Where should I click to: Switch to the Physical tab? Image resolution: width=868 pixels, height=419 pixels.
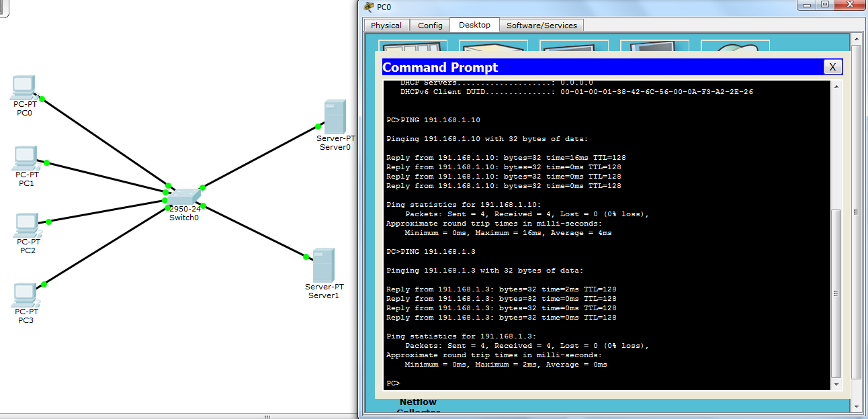point(386,25)
